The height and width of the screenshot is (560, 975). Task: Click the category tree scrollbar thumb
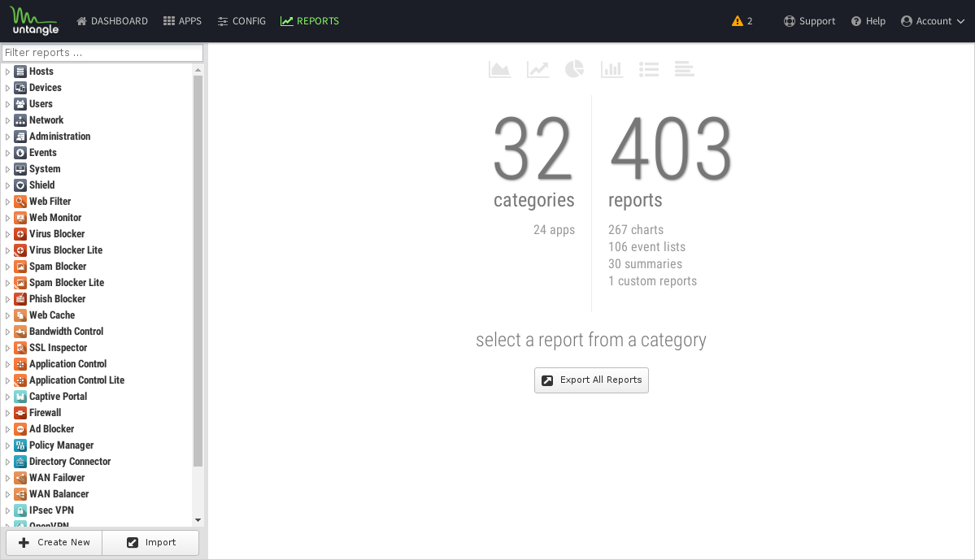pos(198,271)
